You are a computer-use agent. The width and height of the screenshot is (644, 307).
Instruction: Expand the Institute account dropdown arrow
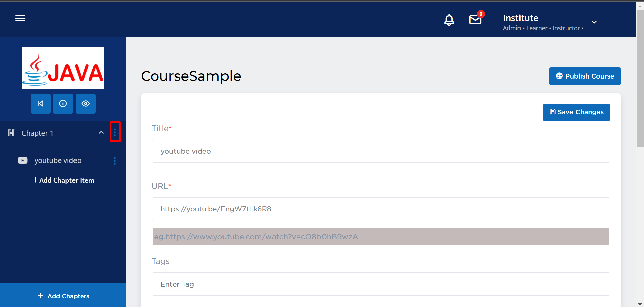coord(594,22)
